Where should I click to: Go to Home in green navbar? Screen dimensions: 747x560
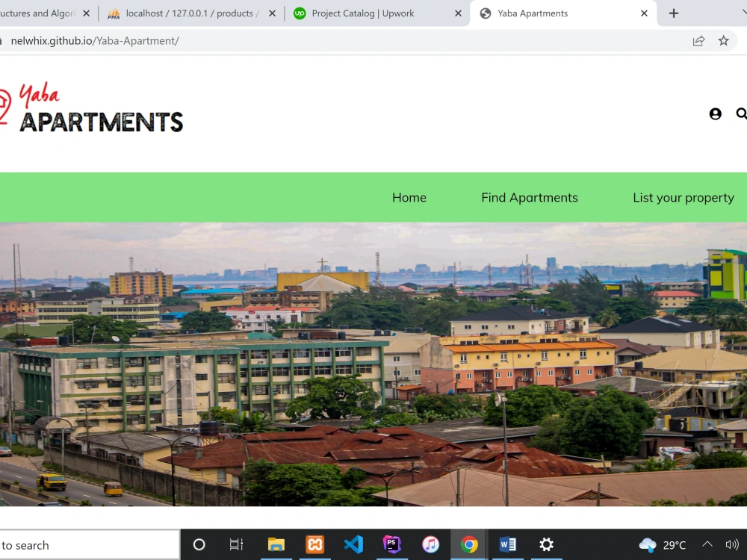point(409,198)
